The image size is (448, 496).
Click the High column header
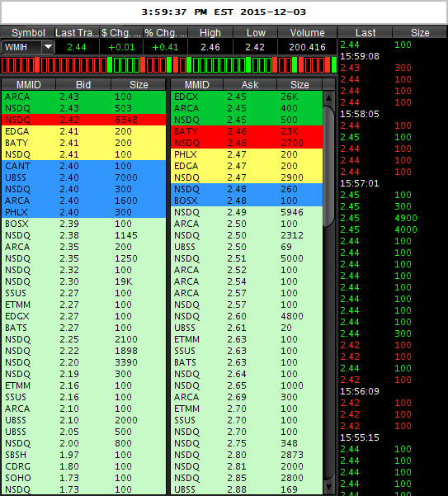point(210,32)
